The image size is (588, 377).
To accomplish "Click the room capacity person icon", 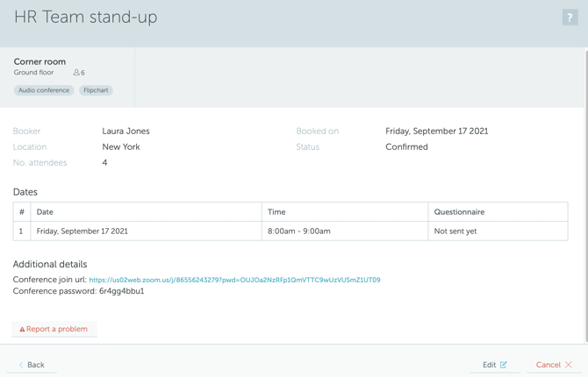I will pyautogui.click(x=76, y=73).
